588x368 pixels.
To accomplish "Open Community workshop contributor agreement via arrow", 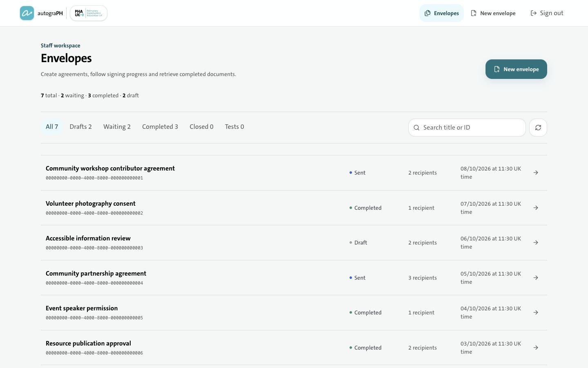I will tap(536, 173).
